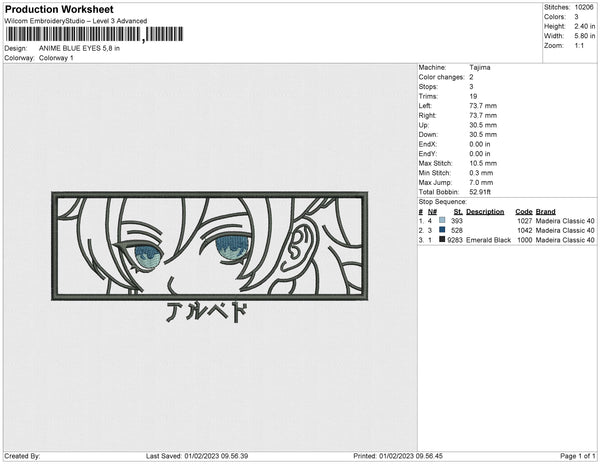Click the stitch count 528 in row 2
Screen dimensions: 600x464
click(457, 230)
